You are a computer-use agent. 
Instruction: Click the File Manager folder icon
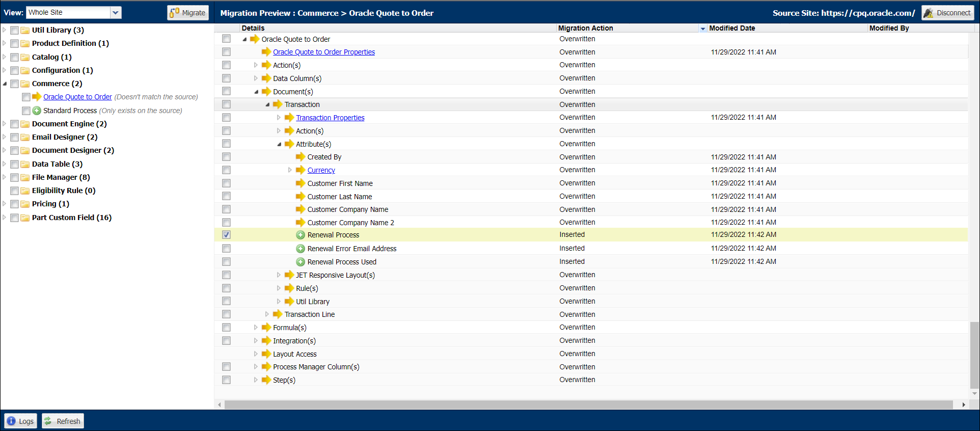[25, 177]
